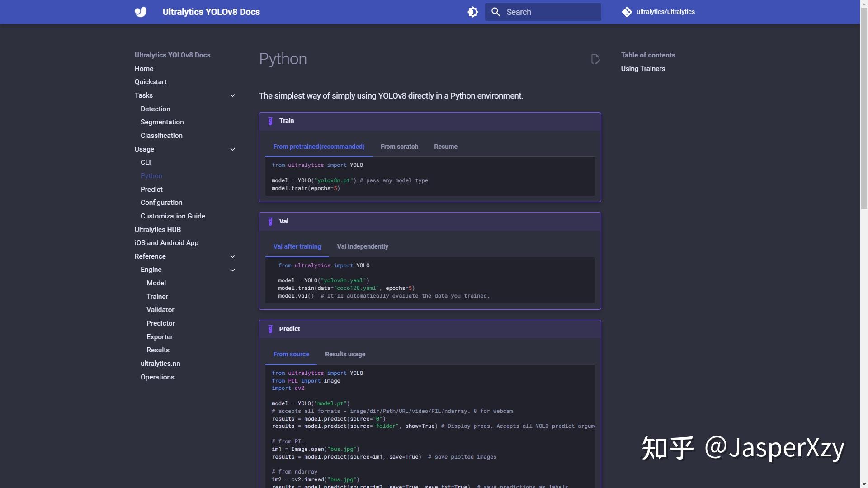Collapse the Tasks section chevron
The width and height of the screenshot is (868, 488).
tap(232, 95)
